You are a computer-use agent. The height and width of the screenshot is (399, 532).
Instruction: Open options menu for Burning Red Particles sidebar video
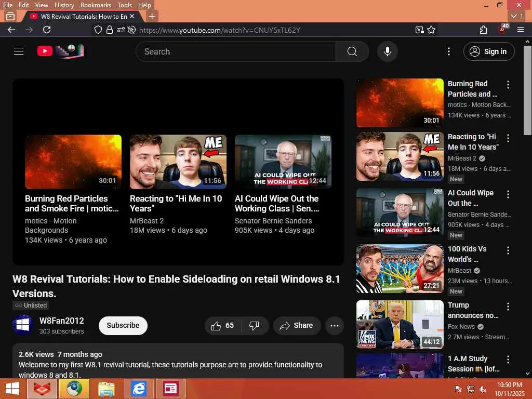(x=508, y=85)
